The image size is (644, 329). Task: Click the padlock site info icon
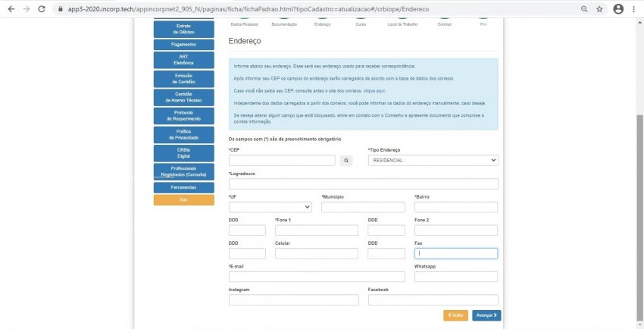(61, 9)
